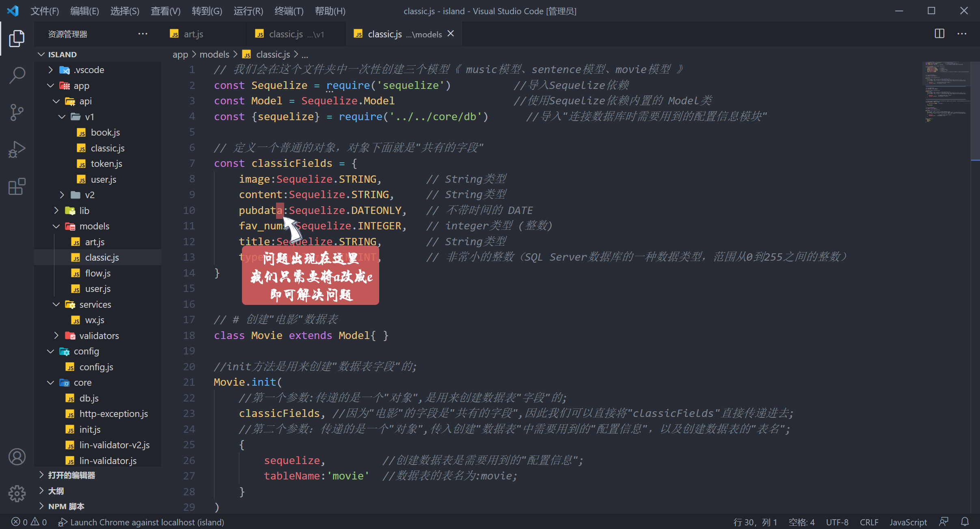Viewport: 980px width, 529px height.
Task: Click Launch Chrome against localhost status item
Action: pos(141,522)
